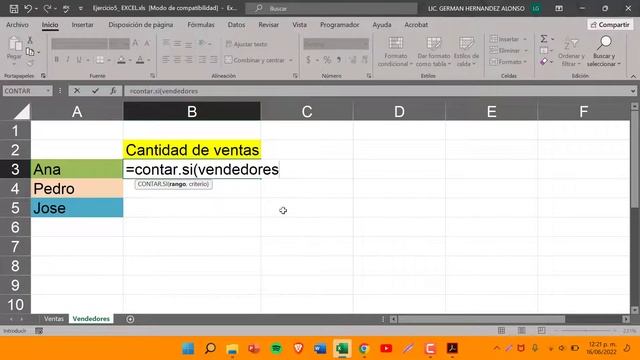Switch to the Fórmulas tab
Viewport: 640px width, 360px height.
click(200, 25)
